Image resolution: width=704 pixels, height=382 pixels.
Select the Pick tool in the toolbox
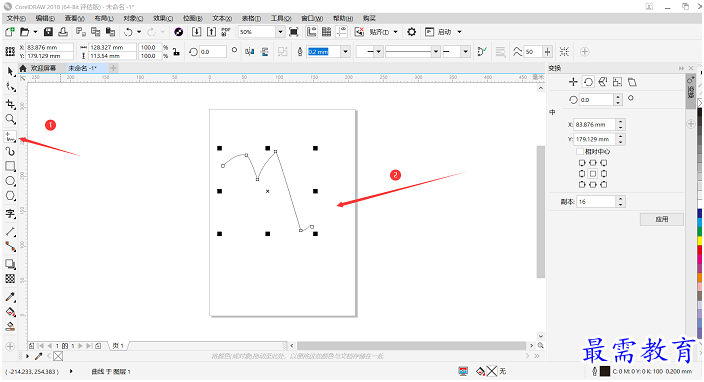tap(10, 72)
